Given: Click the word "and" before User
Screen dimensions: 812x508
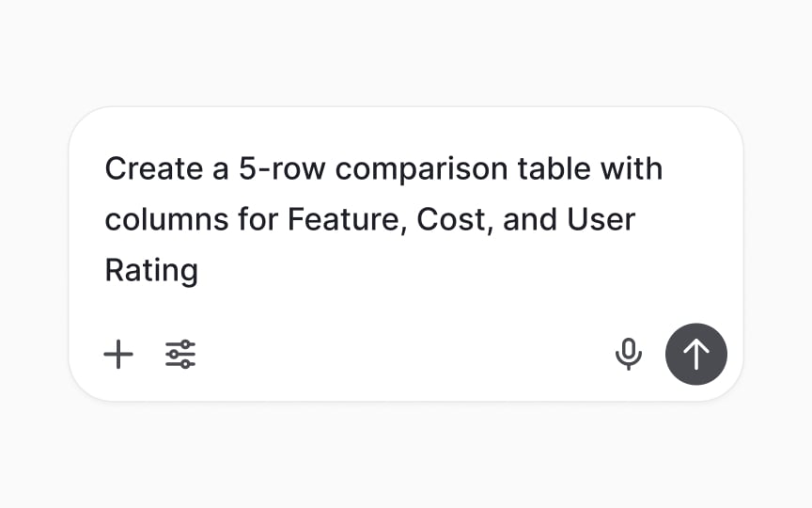Looking at the screenshot, I should (x=530, y=219).
